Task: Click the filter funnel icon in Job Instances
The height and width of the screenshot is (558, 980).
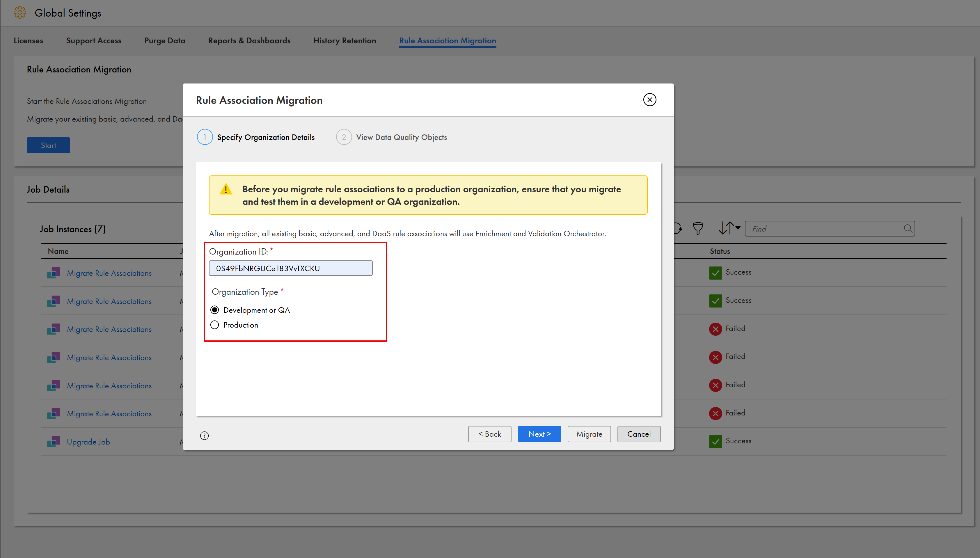Action: click(698, 228)
